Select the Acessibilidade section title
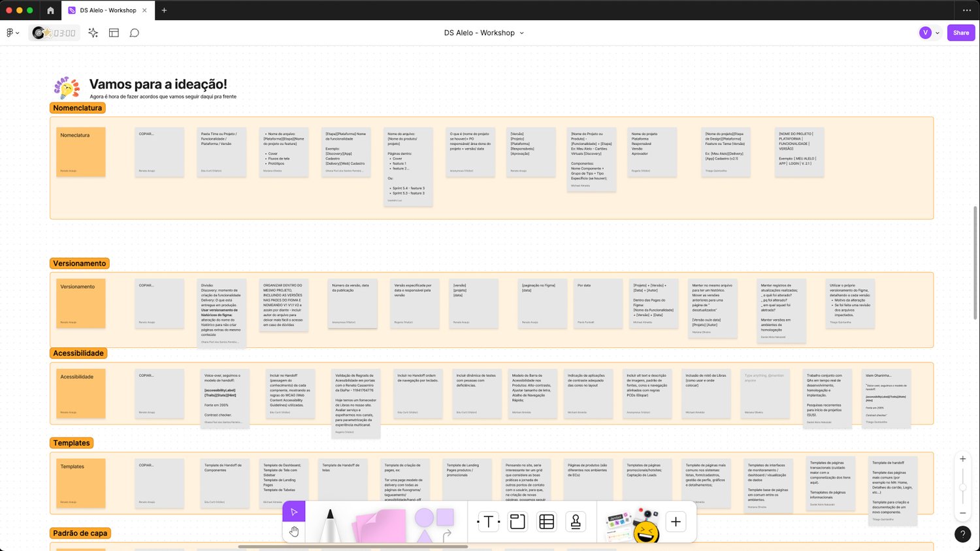 [78, 353]
